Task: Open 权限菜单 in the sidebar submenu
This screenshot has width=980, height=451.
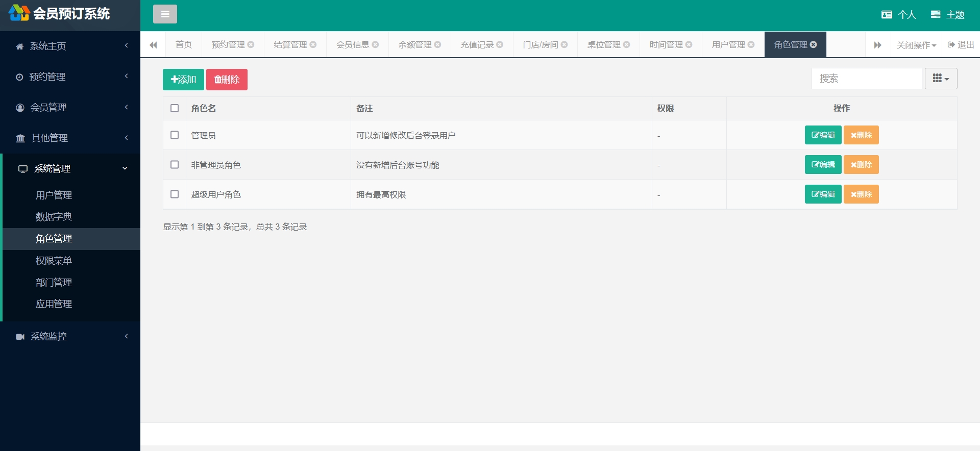Action: tap(71, 261)
